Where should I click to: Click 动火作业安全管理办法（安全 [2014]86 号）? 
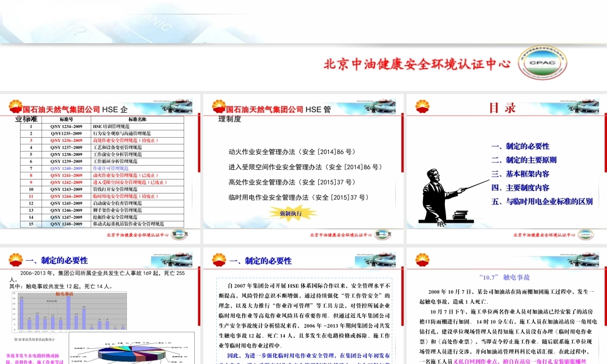pyautogui.click(x=292, y=152)
